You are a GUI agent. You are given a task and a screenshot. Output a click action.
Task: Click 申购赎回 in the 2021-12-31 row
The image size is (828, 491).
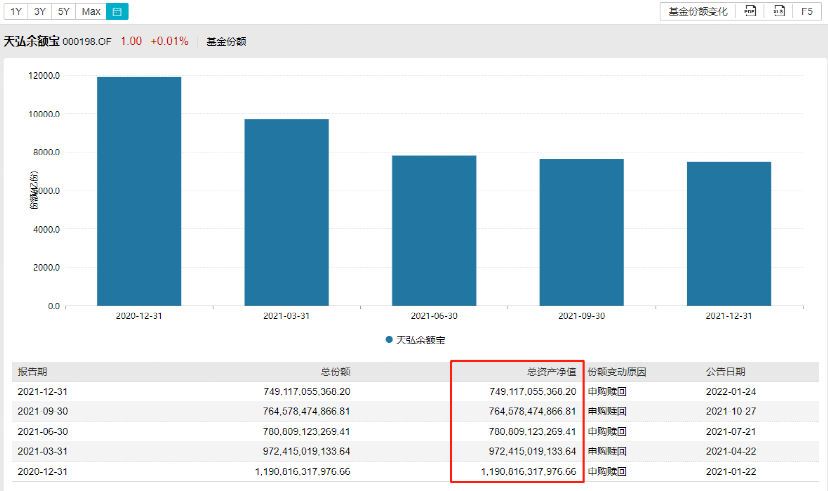(x=607, y=392)
